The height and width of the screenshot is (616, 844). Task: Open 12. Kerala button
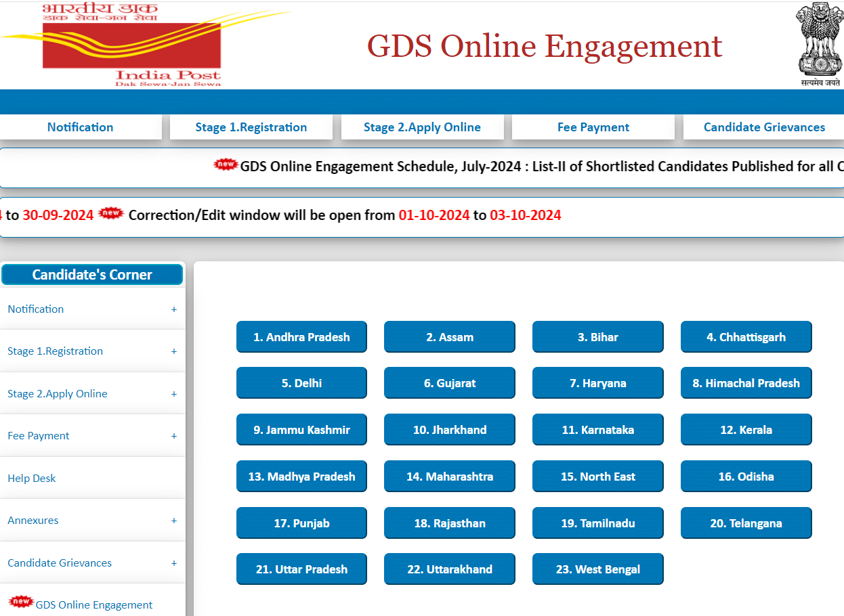pos(746,430)
